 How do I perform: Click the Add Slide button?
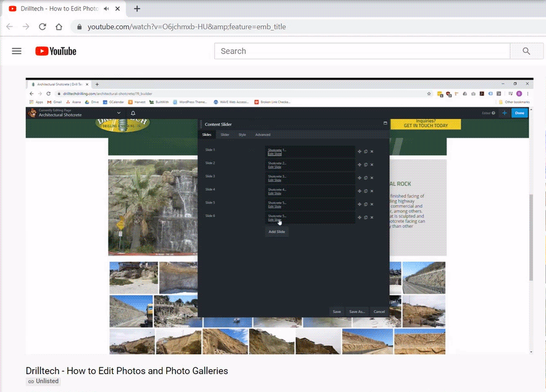tap(276, 231)
